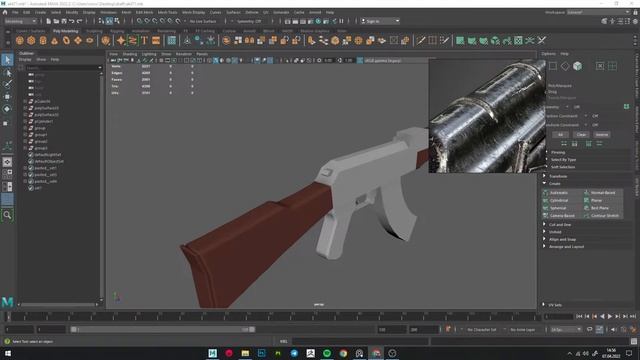Screen dimensions: 640x360
Task: Toggle Select by Component Type mode
Action: (x=117, y=21)
